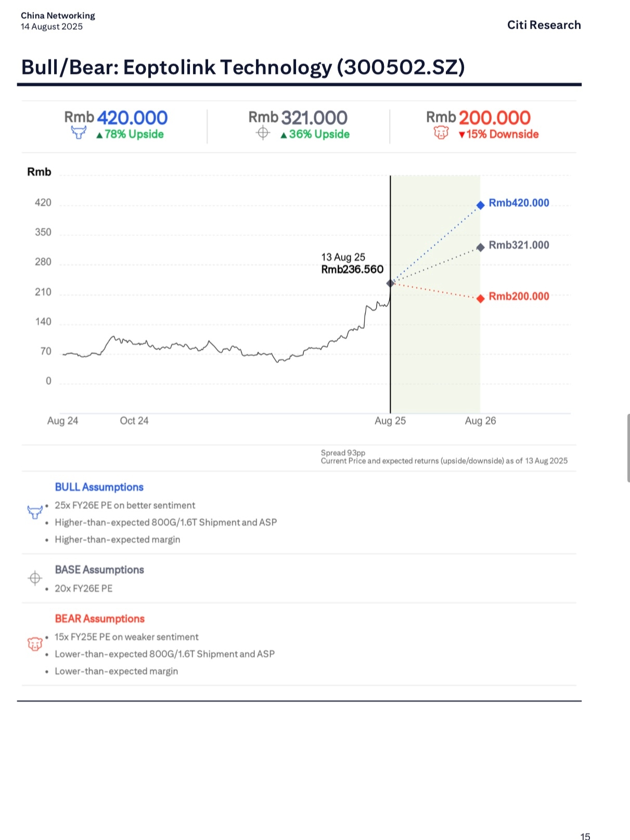630x840 pixels.
Task: Click the red bear icon beside 15% Downside
Action: [x=441, y=133]
